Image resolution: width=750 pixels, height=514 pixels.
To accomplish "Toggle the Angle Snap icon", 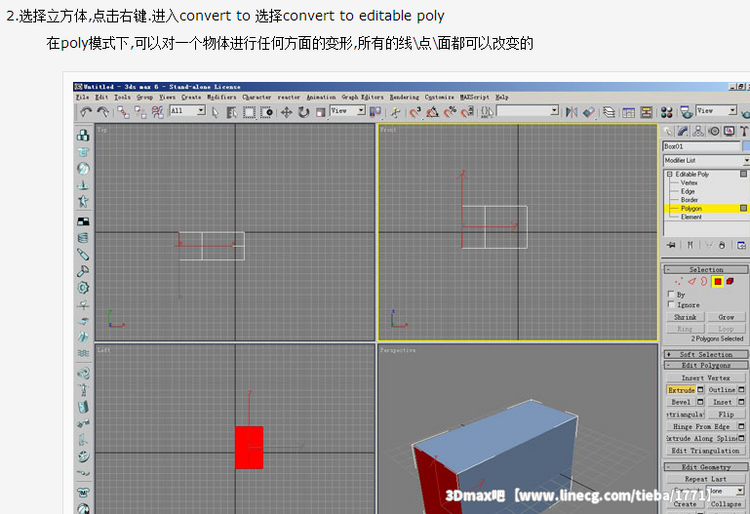I will click(x=432, y=112).
